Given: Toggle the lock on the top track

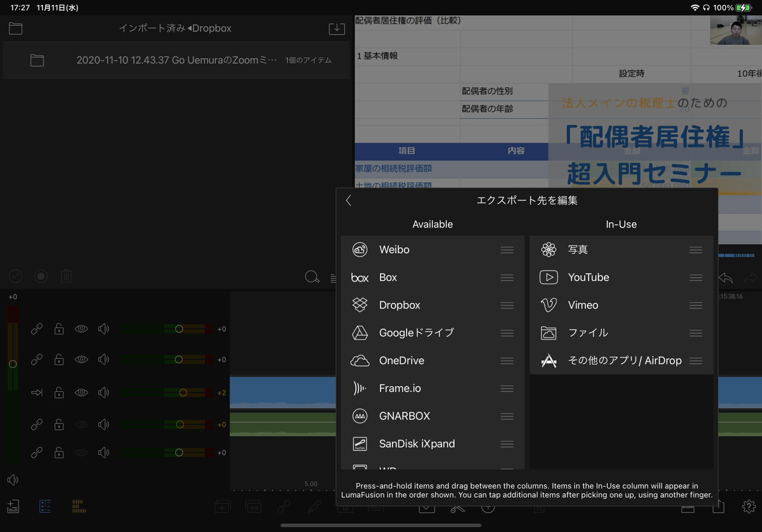Looking at the screenshot, I should [59, 329].
